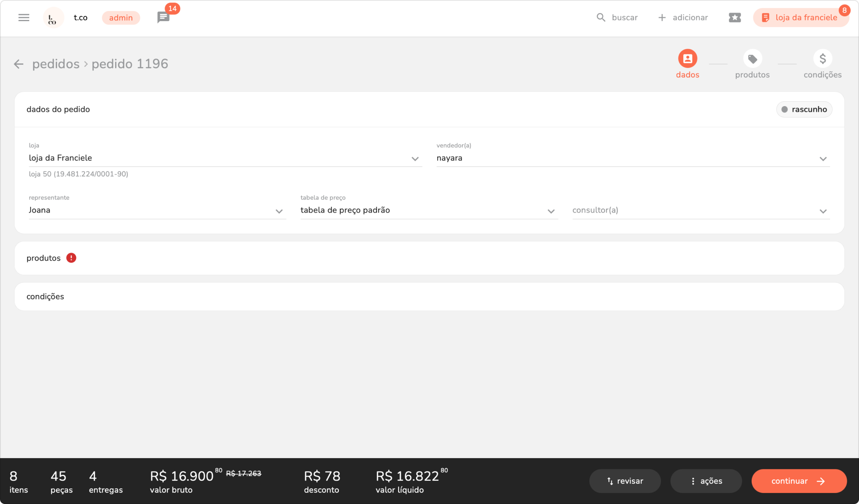Open the hamburger menu
Image resolution: width=859 pixels, height=504 pixels.
pyautogui.click(x=24, y=17)
